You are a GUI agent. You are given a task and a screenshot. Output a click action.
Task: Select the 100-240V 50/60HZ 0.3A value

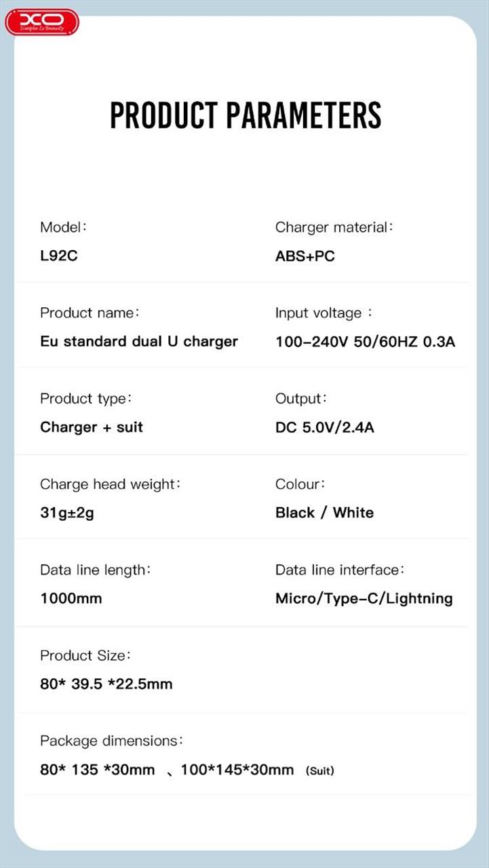coord(365,341)
